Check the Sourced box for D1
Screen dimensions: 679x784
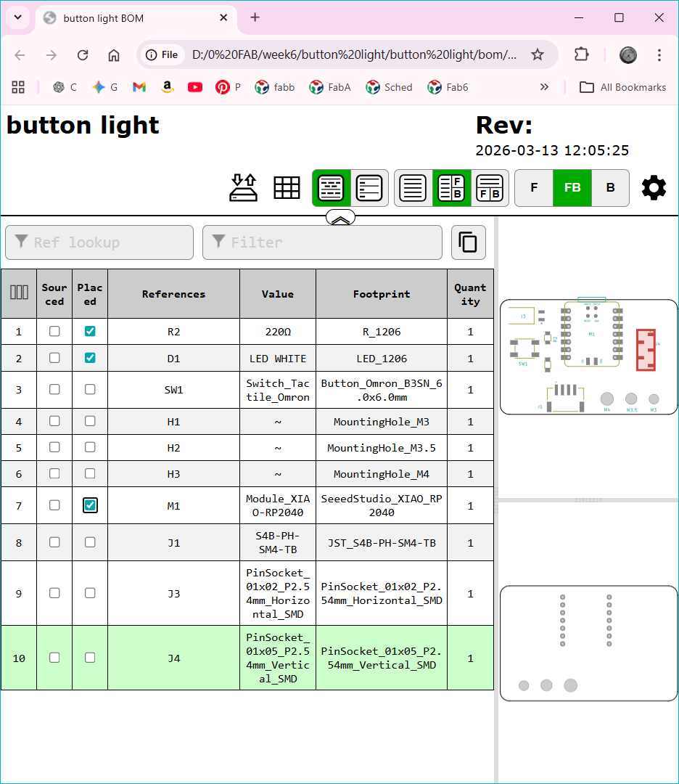coord(54,357)
